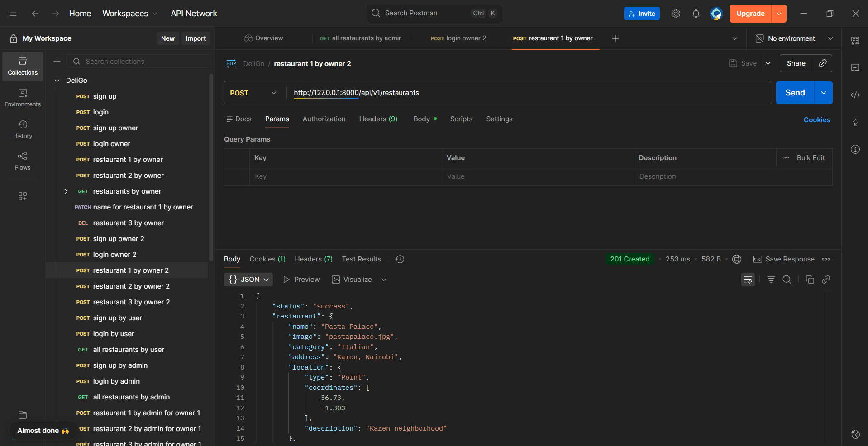Screen dimensions: 868x446
Task: Open the settings gear icon
Action: point(676,14)
